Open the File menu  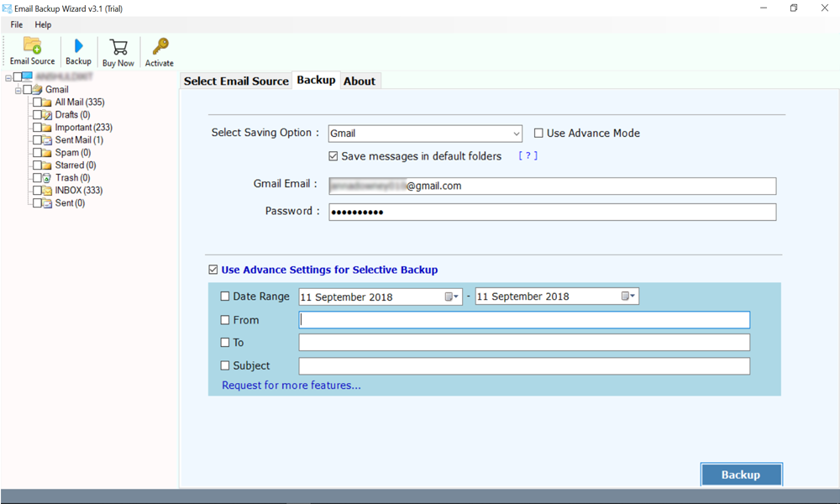click(x=17, y=24)
